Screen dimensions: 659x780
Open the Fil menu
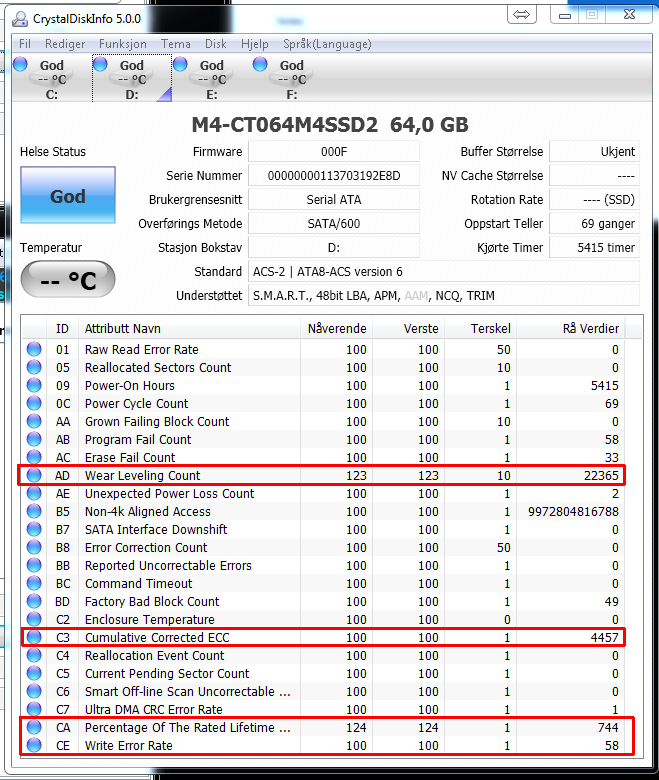coord(25,44)
